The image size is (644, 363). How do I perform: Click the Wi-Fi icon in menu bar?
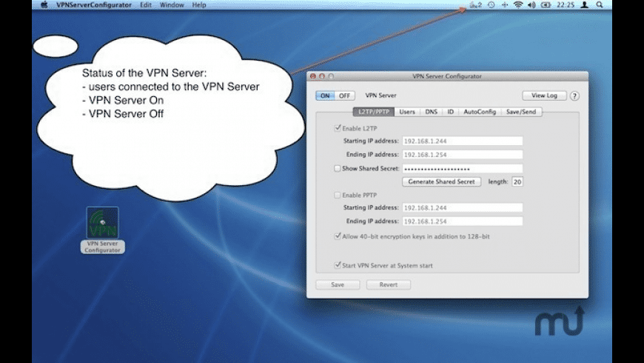tap(518, 5)
